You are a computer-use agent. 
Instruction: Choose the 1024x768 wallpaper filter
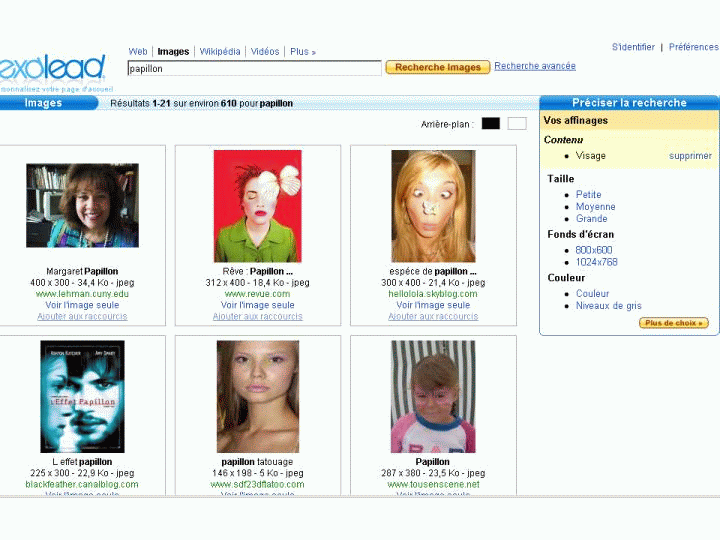(596, 262)
